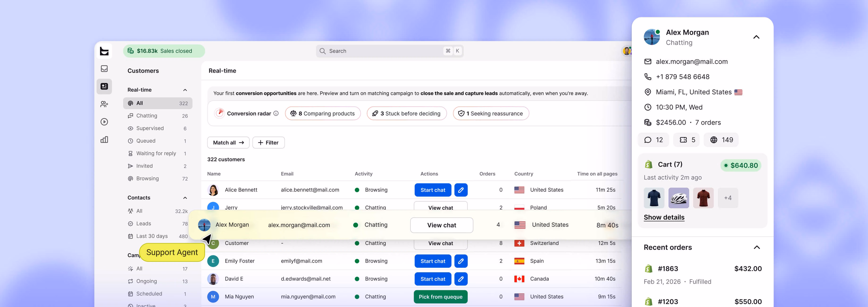The image size is (868, 307).
Task: Open the analytics bar chart icon
Action: coord(104,140)
